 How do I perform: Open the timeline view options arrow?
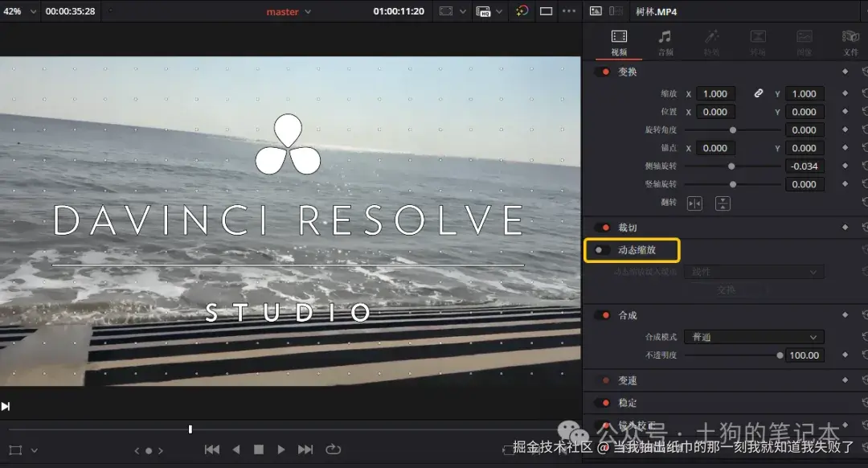coord(462,11)
